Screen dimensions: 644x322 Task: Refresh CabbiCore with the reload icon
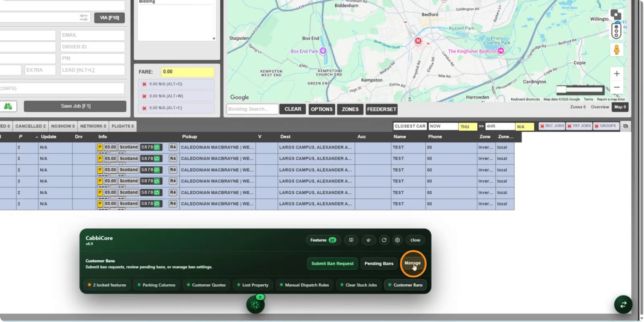click(384, 240)
